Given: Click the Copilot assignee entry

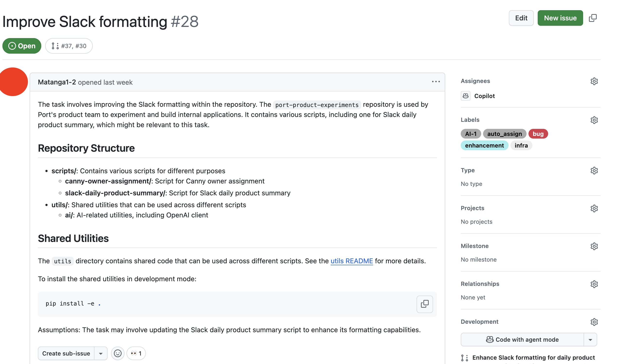Looking at the screenshot, I should point(478,96).
